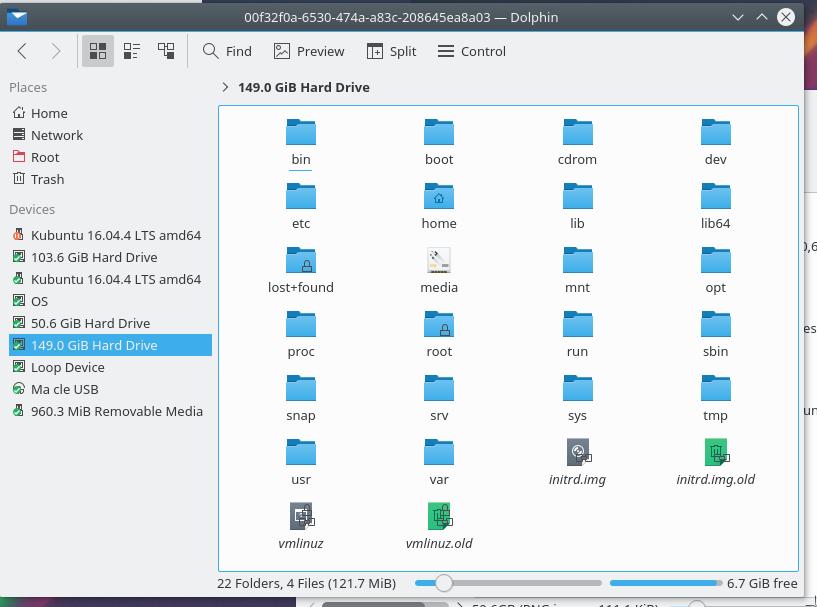This screenshot has height=607, width=817.
Task: Open the Find search bar
Action: pos(227,51)
